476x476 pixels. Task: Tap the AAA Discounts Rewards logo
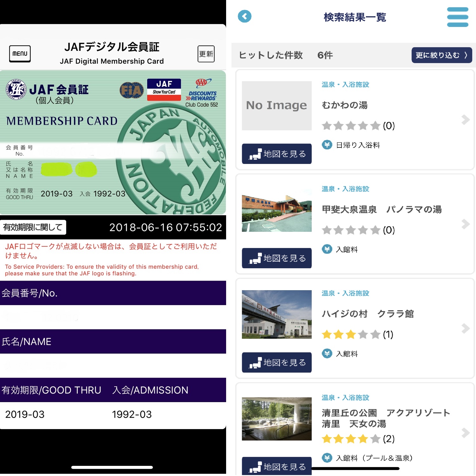point(202,90)
